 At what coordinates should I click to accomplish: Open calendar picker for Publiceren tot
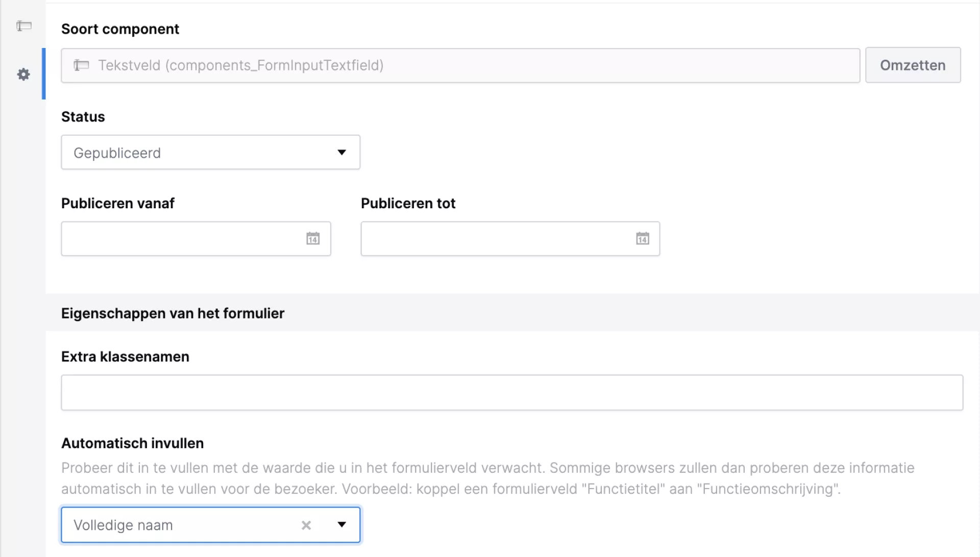point(643,238)
